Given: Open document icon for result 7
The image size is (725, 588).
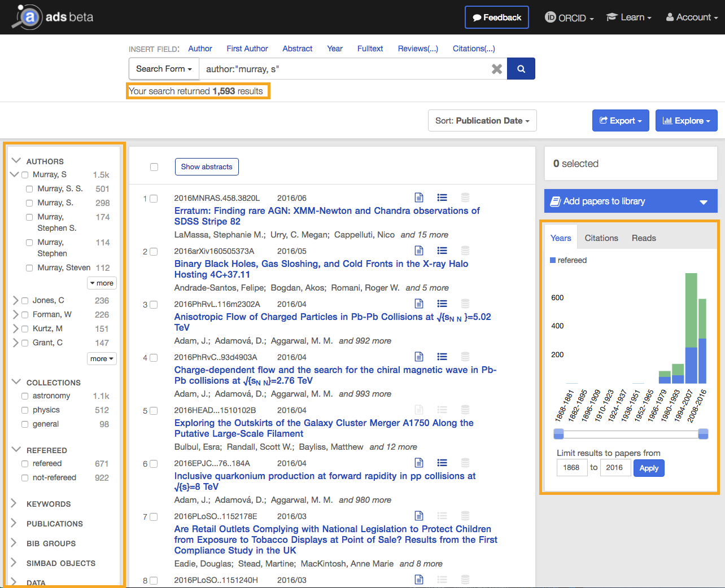Looking at the screenshot, I should pyautogui.click(x=419, y=516).
